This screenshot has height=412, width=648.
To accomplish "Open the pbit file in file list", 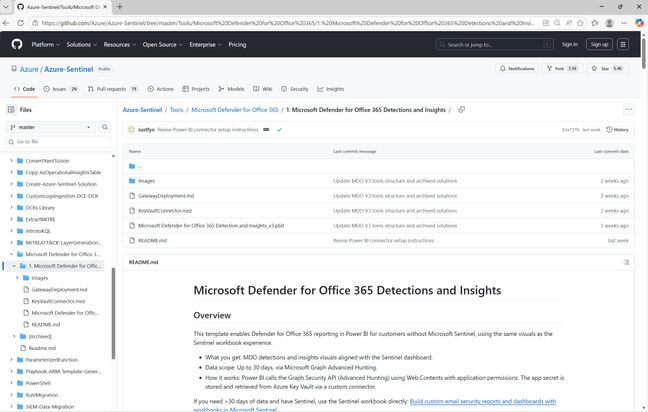I will [x=211, y=226].
